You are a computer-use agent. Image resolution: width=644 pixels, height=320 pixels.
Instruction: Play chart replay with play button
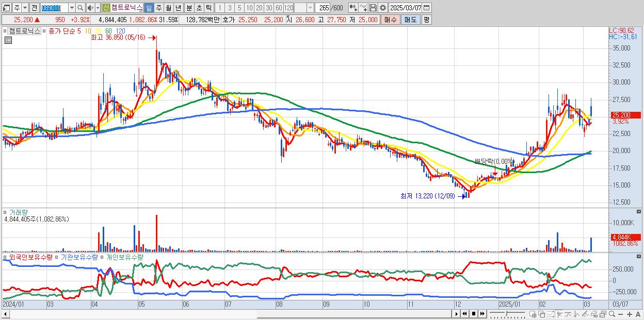point(457,313)
